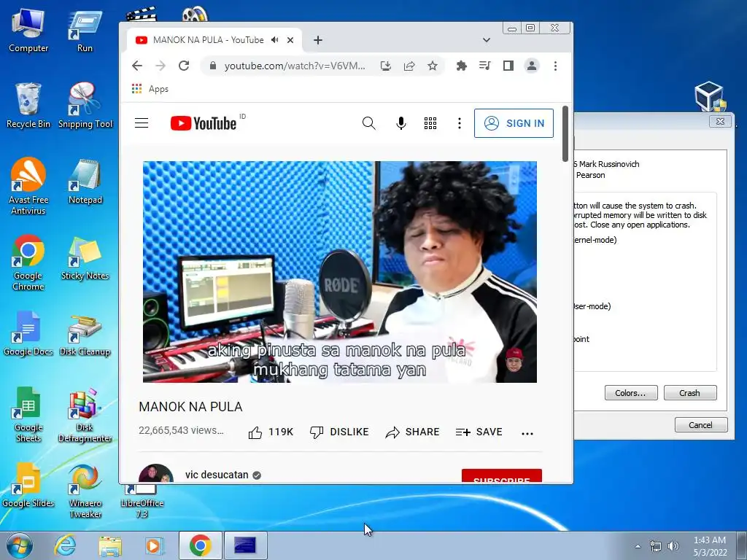The height and width of the screenshot is (560, 747).
Task: Click the SHARE button under the video
Action: point(413,432)
